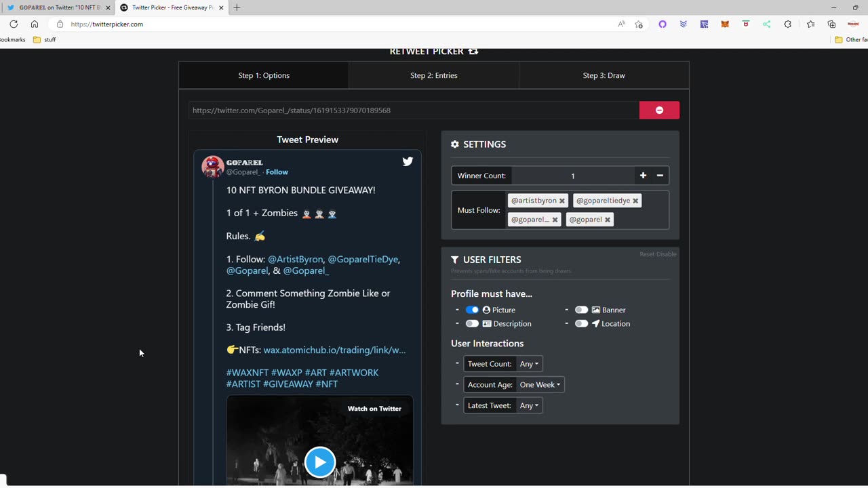This screenshot has height=488, width=868.
Task: Add this page to favorites star icon
Action: [639, 24]
